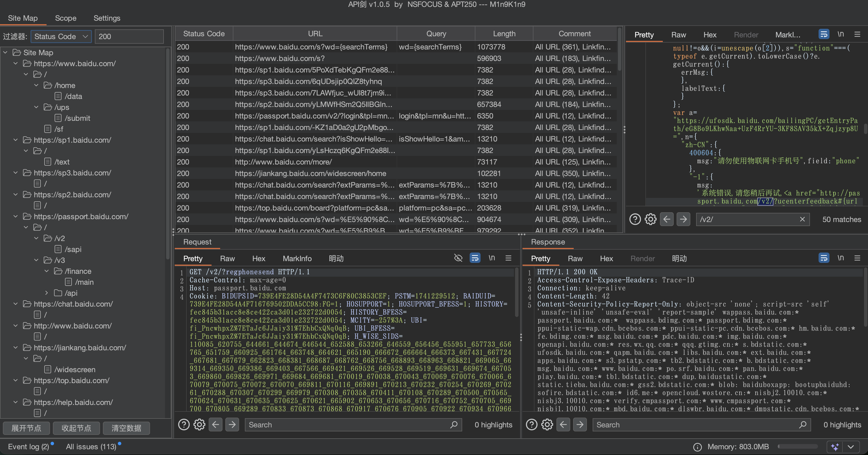
Task: Select the 明动 tab in Response panel
Action: (679, 258)
